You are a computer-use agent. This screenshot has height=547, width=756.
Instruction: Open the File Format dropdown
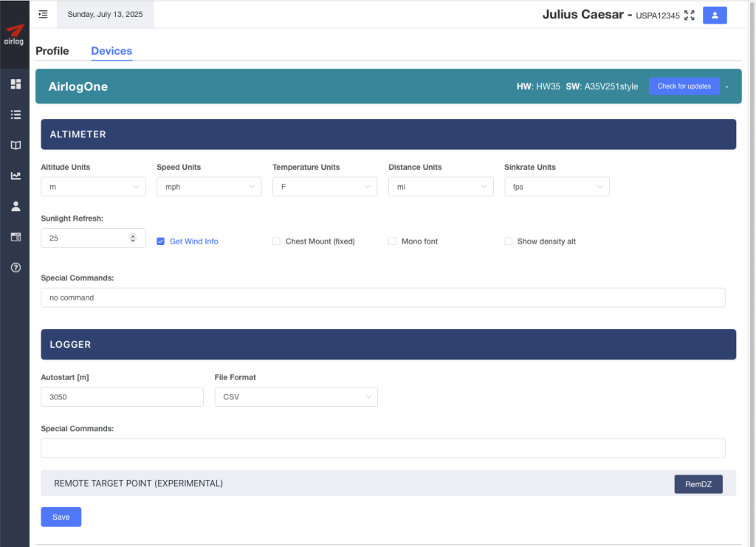click(296, 397)
